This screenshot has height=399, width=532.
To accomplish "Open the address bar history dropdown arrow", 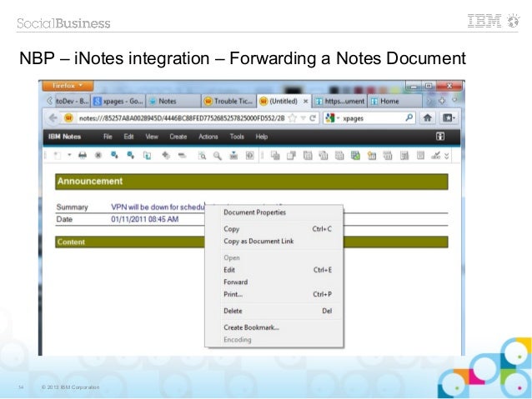I will pos(303,118).
